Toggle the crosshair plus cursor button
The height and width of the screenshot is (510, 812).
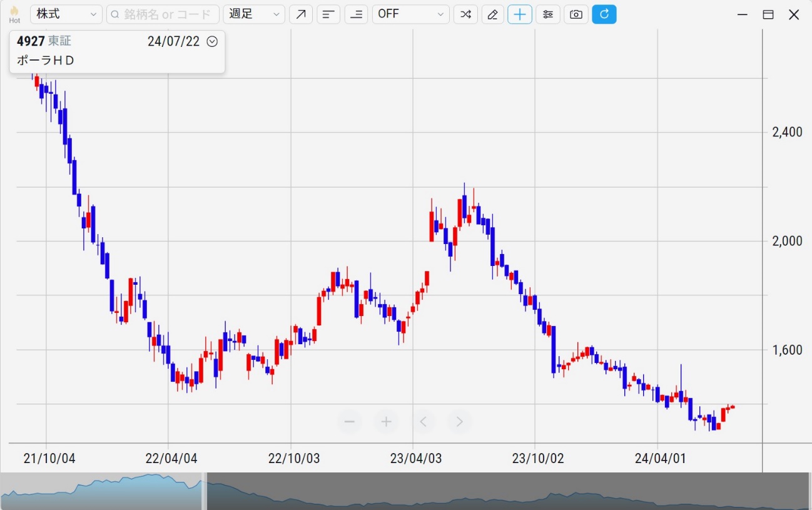[x=519, y=14]
